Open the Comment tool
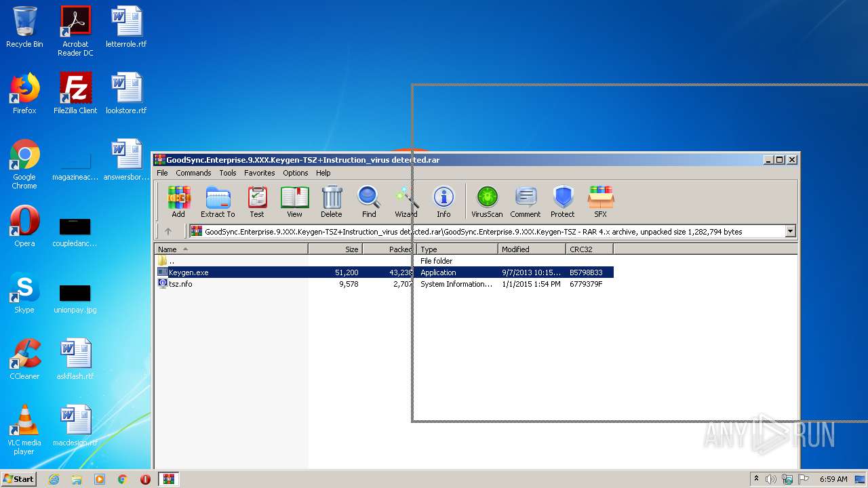The width and height of the screenshot is (868, 488). (x=526, y=202)
